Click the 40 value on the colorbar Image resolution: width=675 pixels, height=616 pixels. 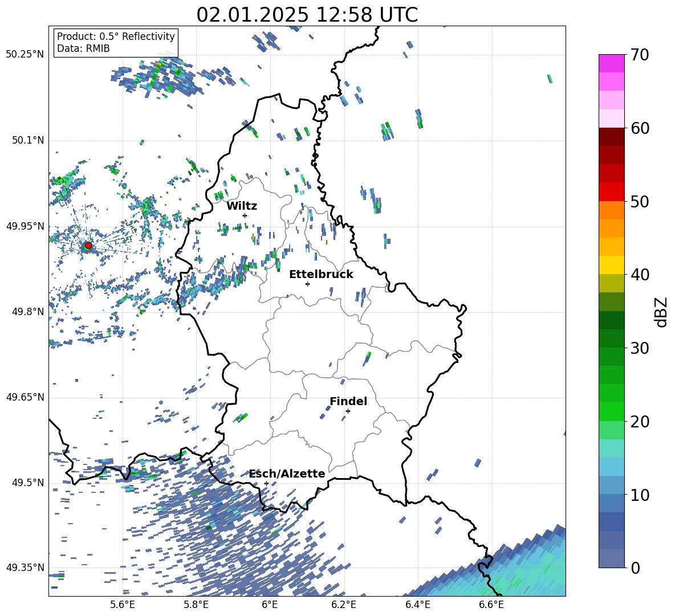coord(639,275)
